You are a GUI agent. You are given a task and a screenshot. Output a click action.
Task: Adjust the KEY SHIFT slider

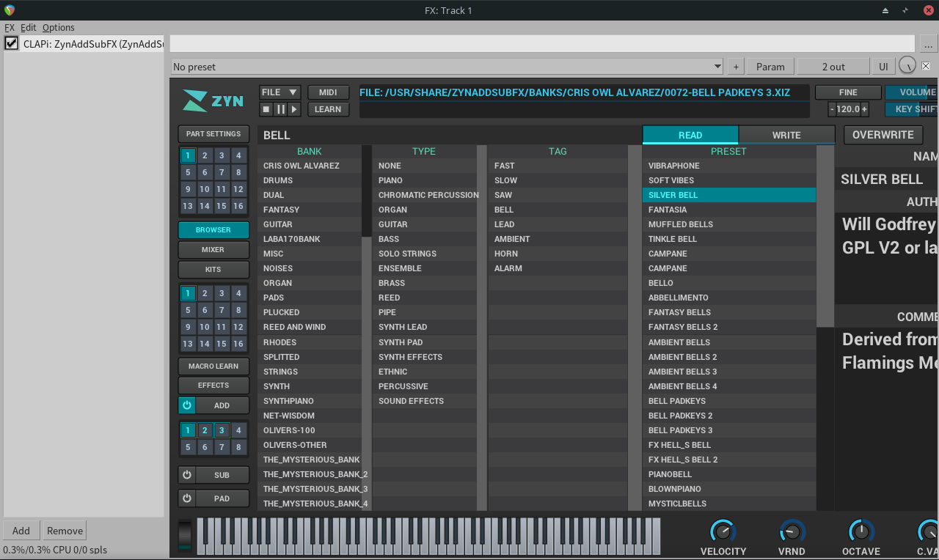point(912,109)
